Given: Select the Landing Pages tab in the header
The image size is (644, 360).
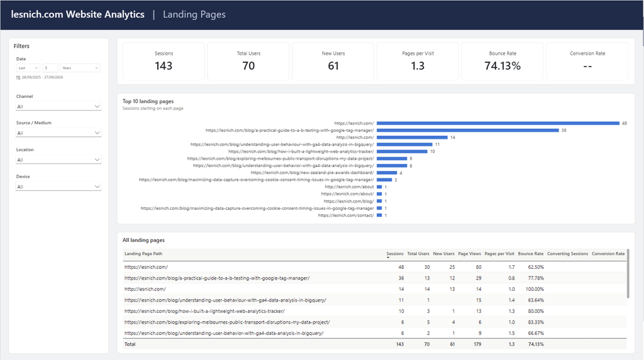Looking at the screenshot, I should pyautogui.click(x=194, y=14).
